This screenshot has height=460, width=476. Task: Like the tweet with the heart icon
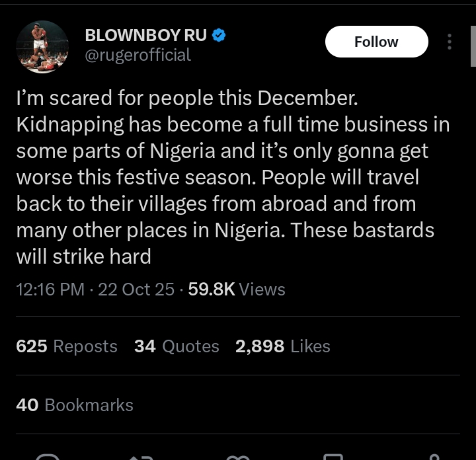pos(237,457)
